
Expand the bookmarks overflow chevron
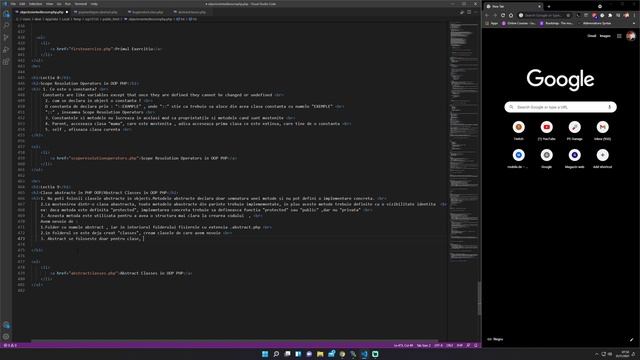click(634, 23)
